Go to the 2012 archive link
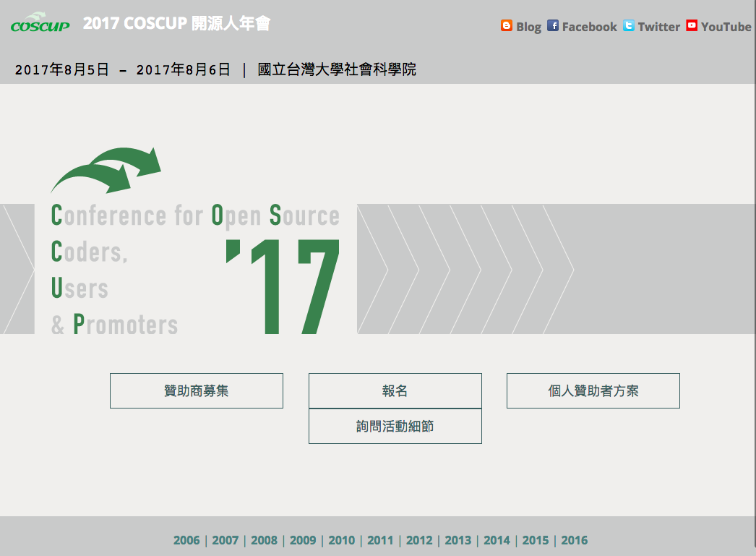756x556 pixels. [x=419, y=540]
